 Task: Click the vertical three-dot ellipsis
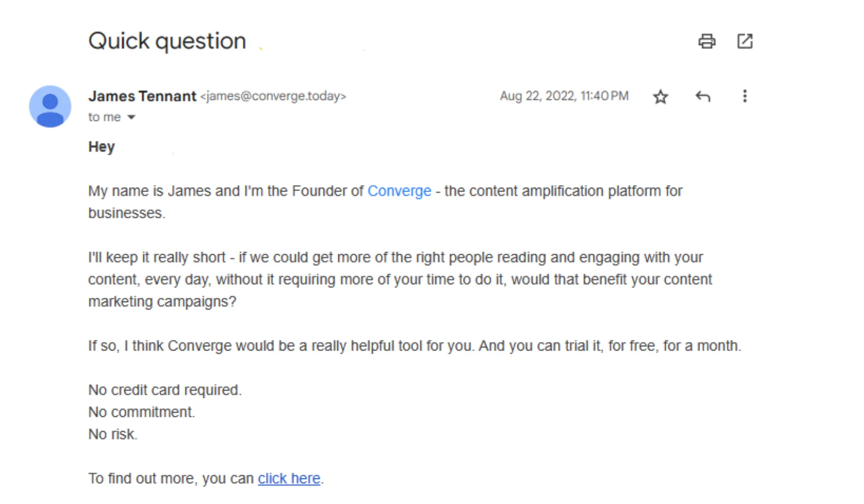point(745,96)
